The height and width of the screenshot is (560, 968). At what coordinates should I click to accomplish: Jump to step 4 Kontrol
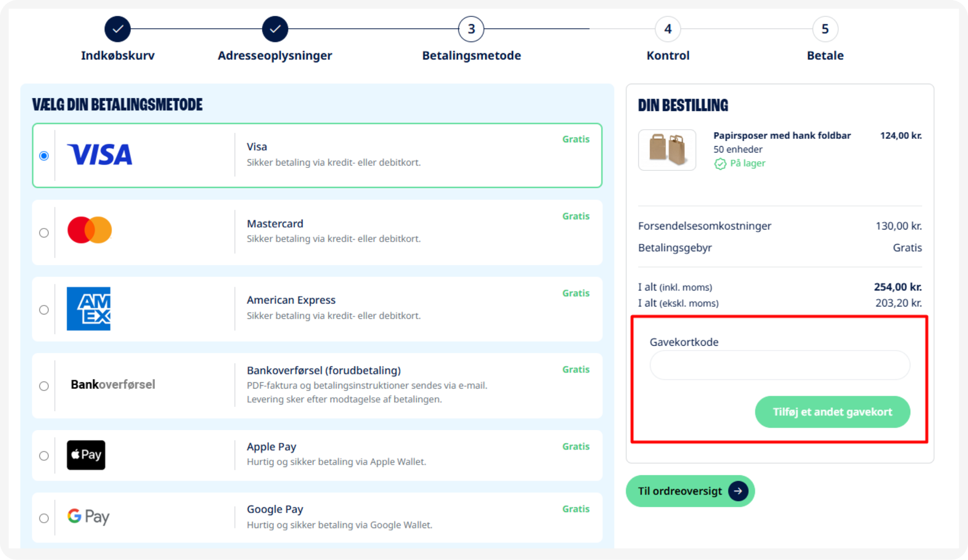668,29
